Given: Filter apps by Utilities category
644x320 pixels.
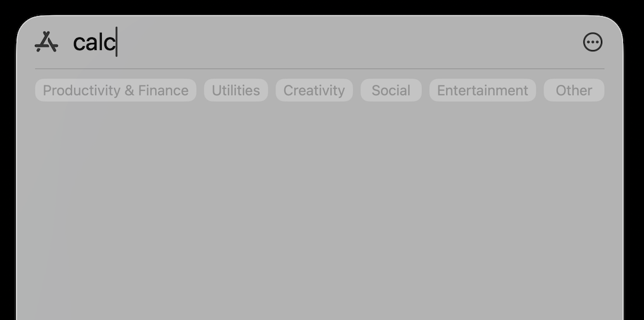Looking at the screenshot, I should click(236, 90).
